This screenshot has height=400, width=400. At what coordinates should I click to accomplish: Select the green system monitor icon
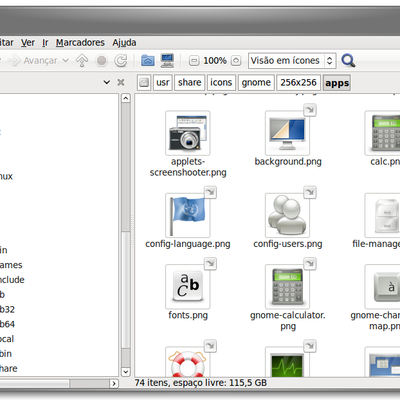click(287, 362)
